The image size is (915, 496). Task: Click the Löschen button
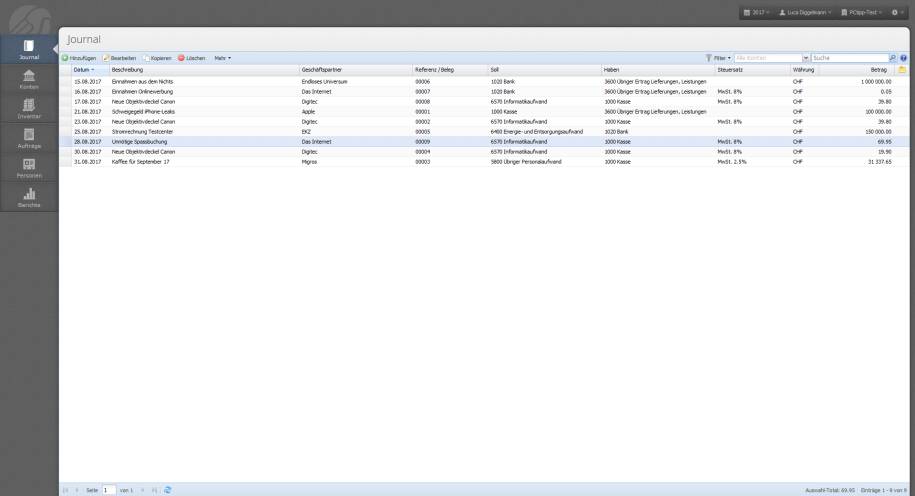192,58
